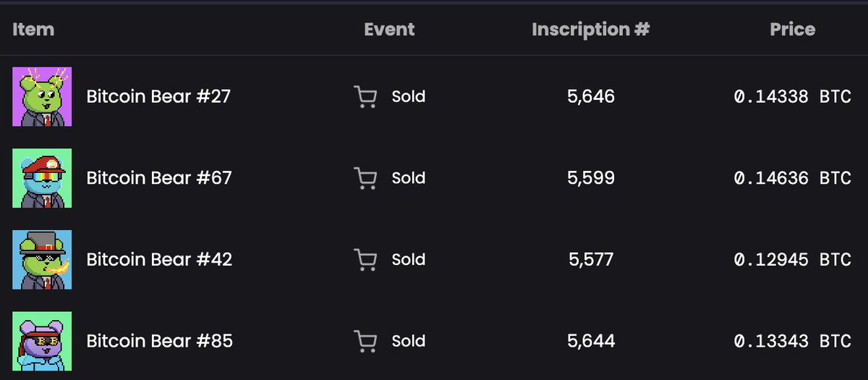Select the Bitcoin Bear #42 thumbnail
Image resolution: width=868 pixels, height=380 pixels.
[42, 260]
